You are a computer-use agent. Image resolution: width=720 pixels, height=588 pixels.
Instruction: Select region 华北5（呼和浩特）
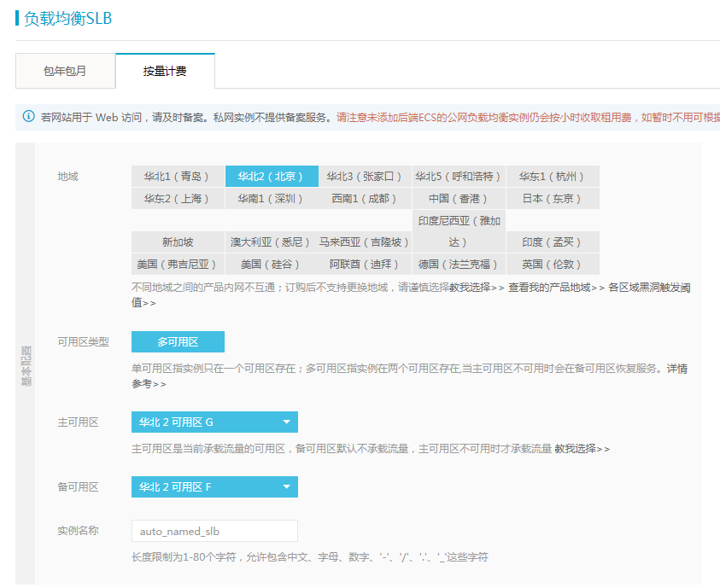[x=459, y=176]
